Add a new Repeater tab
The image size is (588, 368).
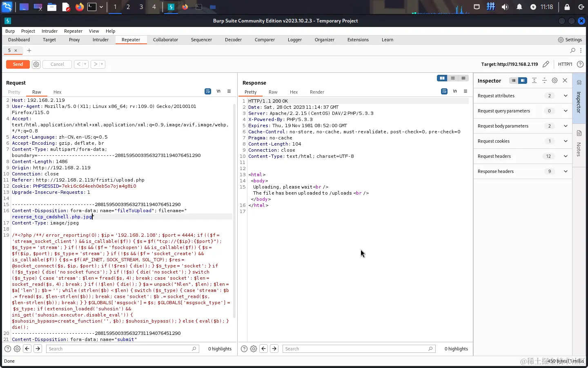click(x=29, y=50)
